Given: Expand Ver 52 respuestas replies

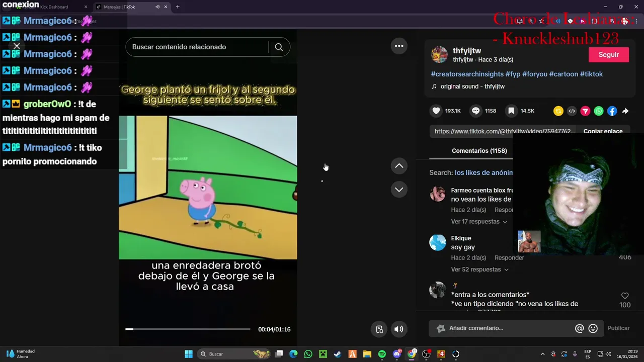Looking at the screenshot, I should click(x=479, y=269).
